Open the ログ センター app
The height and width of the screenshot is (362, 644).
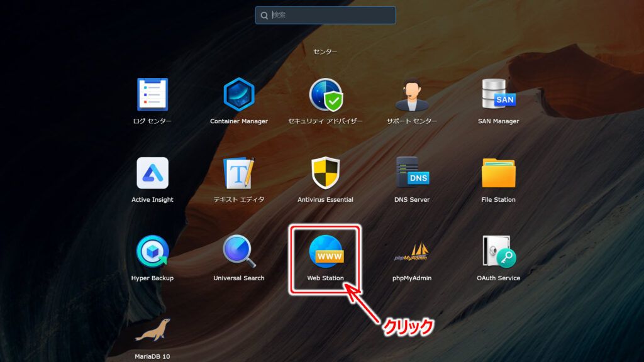pos(152,95)
